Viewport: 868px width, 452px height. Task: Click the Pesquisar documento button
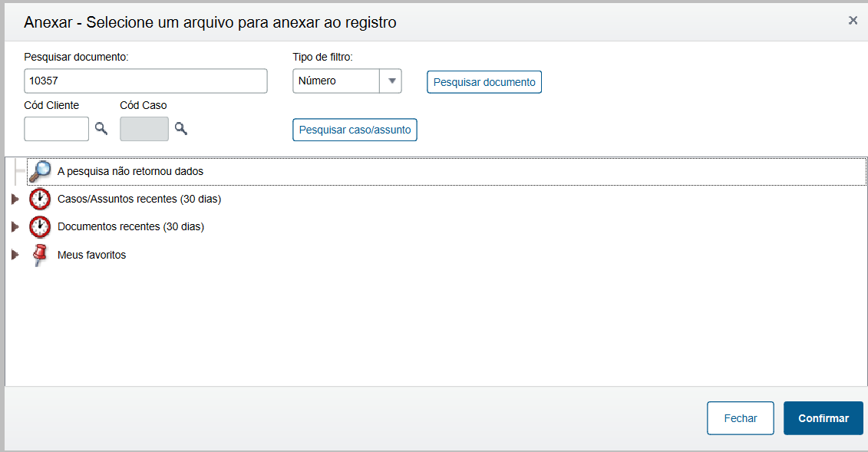point(484,82)
